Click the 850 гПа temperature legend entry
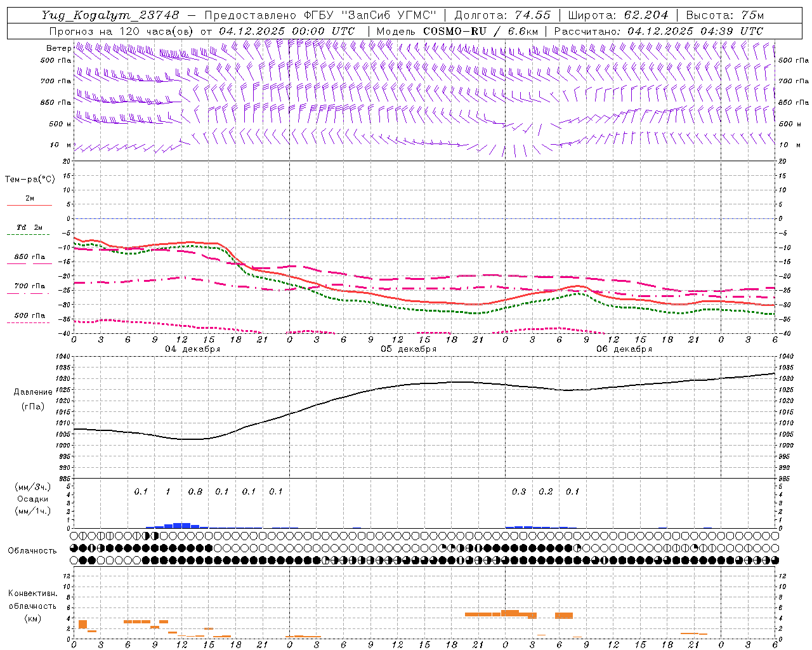The image size is (812, 650). 30,257
